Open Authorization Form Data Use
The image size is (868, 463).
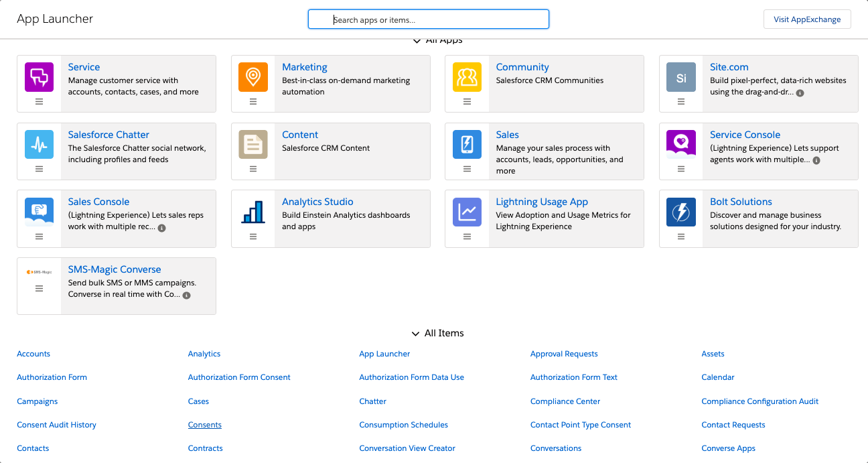click(411, 377)
